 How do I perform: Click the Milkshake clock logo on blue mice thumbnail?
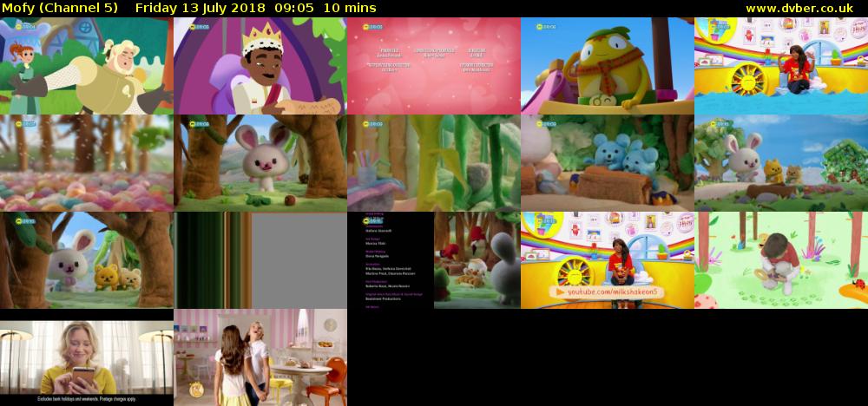(546, 124)
